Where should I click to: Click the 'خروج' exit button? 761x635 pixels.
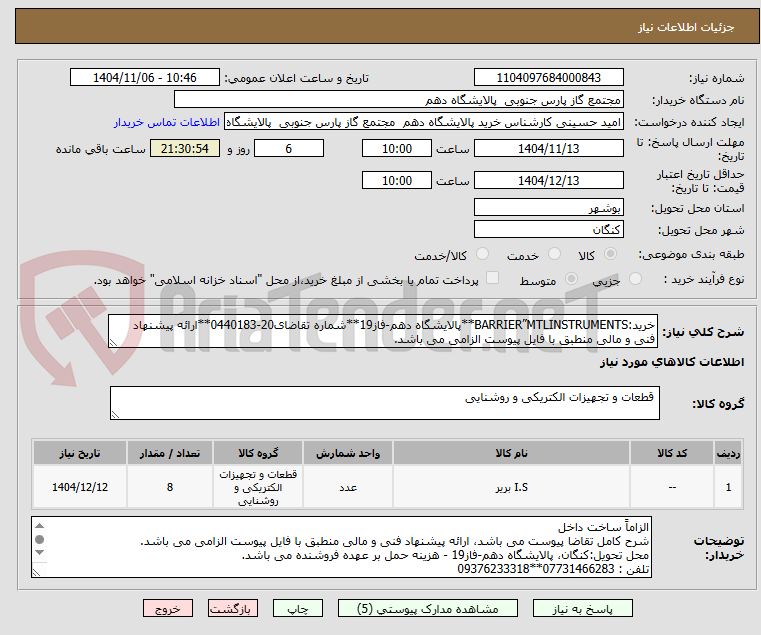[x=168, y=608]
